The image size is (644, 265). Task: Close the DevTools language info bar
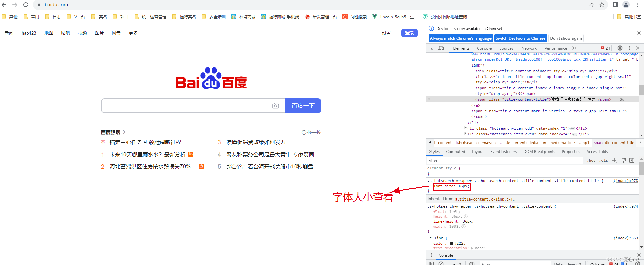click(639, 33)
